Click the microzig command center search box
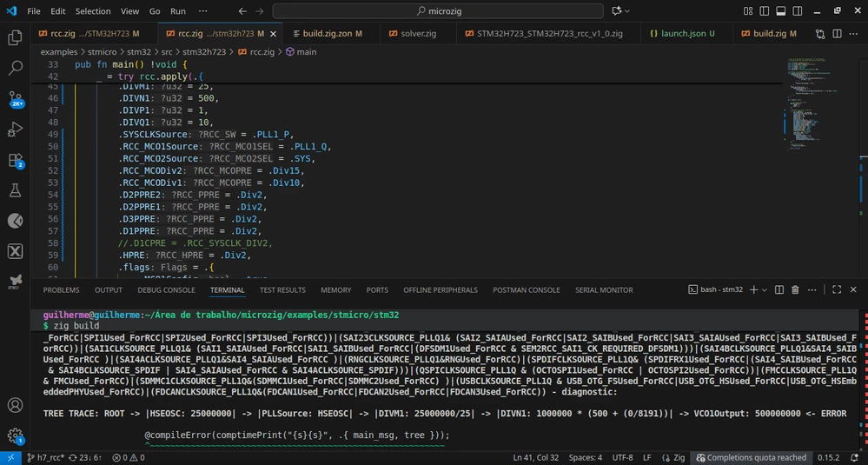 (438, 11)
